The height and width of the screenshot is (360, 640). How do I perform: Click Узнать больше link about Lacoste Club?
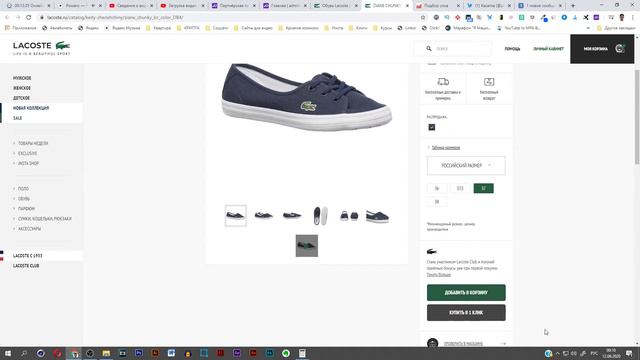[439, 275]
